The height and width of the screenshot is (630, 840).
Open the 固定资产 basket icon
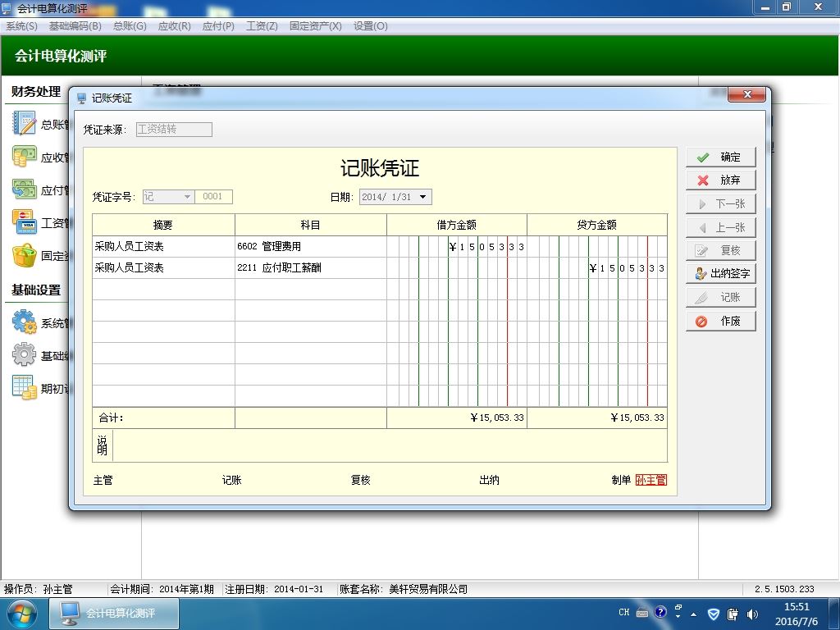25,256
